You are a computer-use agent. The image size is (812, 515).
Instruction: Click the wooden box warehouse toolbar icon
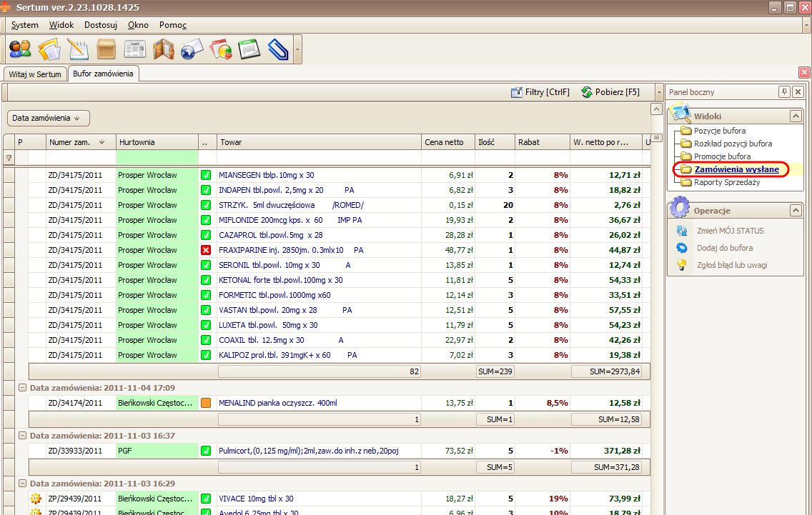coord(106,49)
